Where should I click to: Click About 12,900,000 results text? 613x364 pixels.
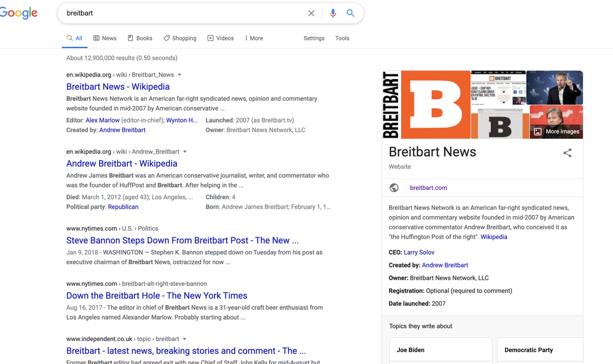[x=122, y=58]
